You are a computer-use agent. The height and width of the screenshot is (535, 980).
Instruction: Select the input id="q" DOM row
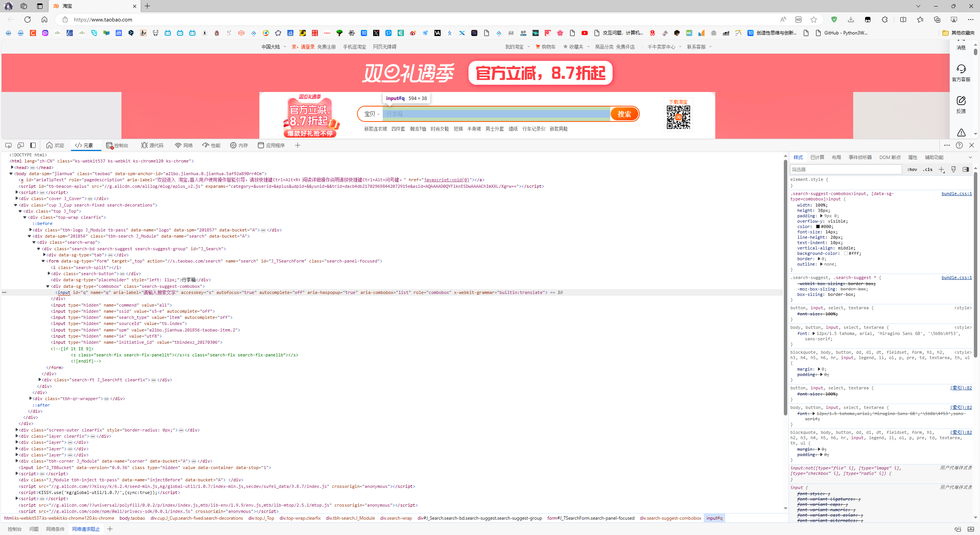(x=392, y=292)
